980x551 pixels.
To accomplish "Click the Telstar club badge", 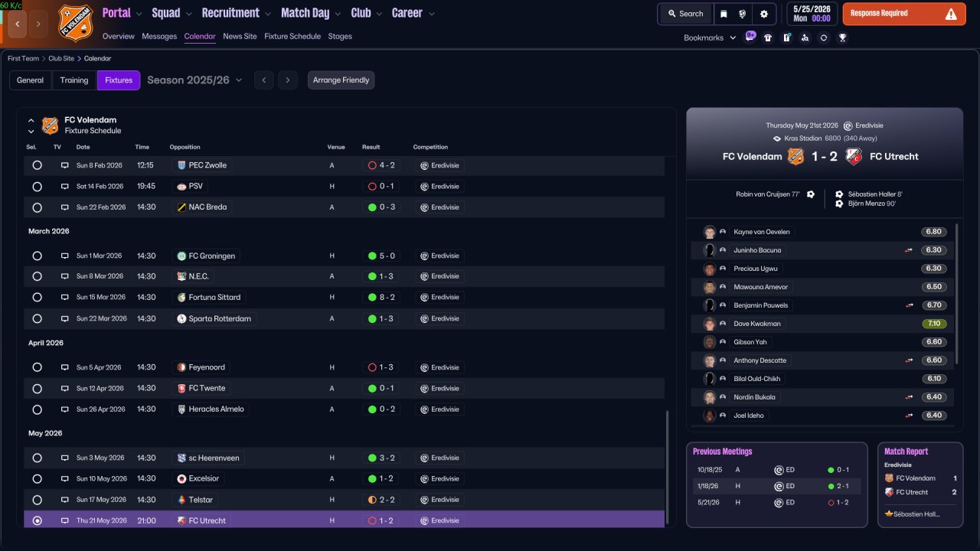I will [x=181, y=500].
